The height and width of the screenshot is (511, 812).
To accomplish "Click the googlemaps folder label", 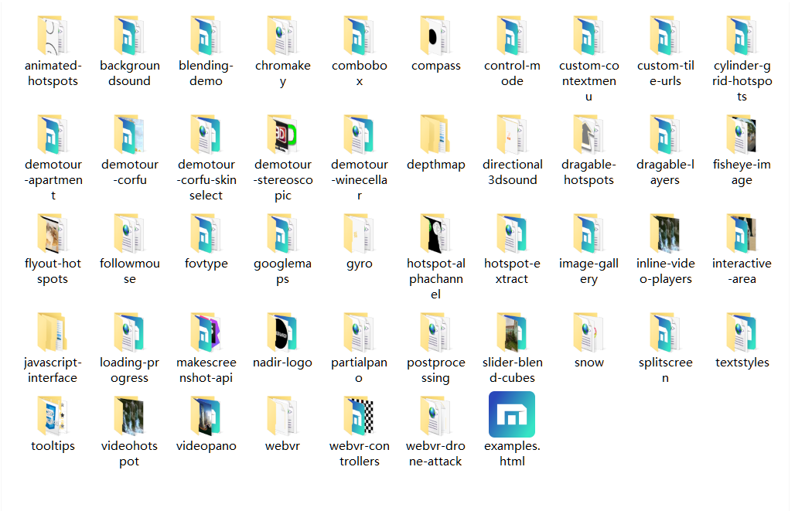I will [x=283, y=271].
